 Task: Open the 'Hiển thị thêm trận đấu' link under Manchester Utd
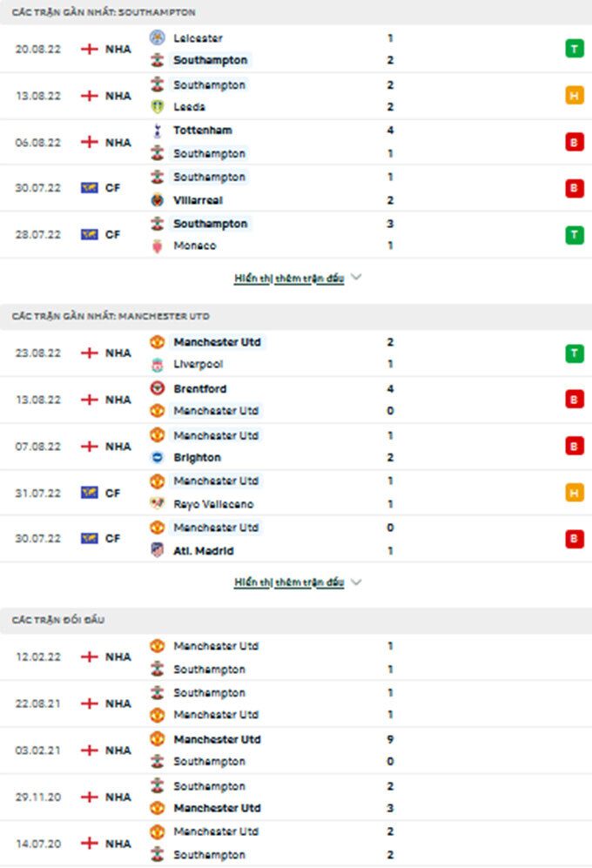click(289, 582)
